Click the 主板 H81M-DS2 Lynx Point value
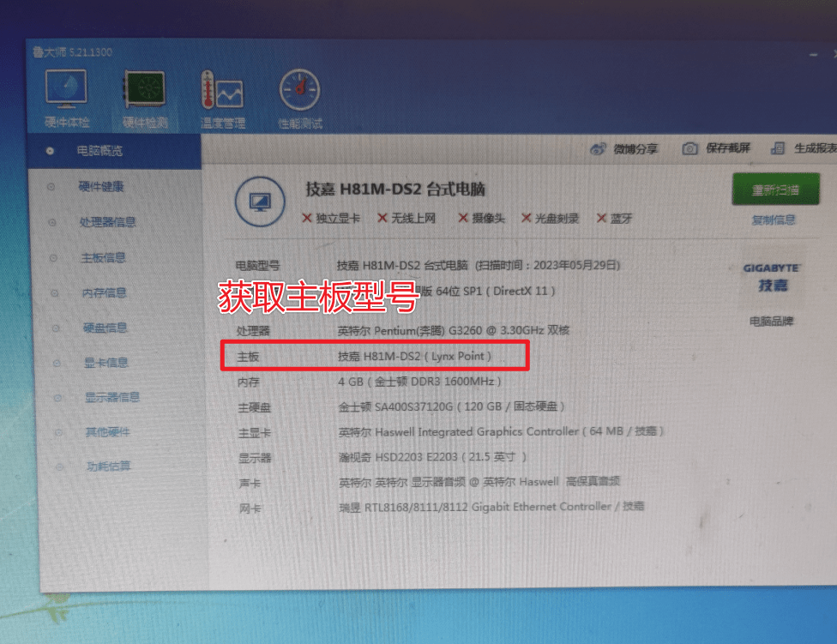The height and width of the screenshot is (644, 837). [x=415, y=356]
